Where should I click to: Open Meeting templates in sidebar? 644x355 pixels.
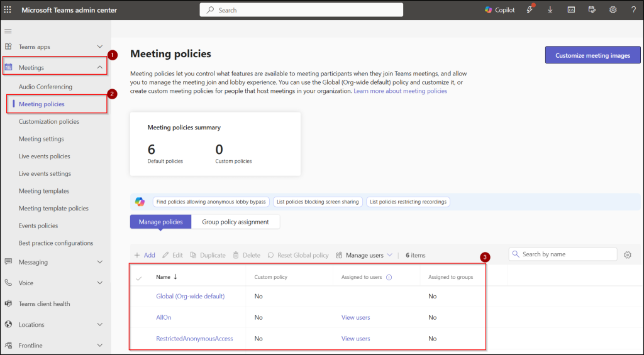click(x=44, y=191)
